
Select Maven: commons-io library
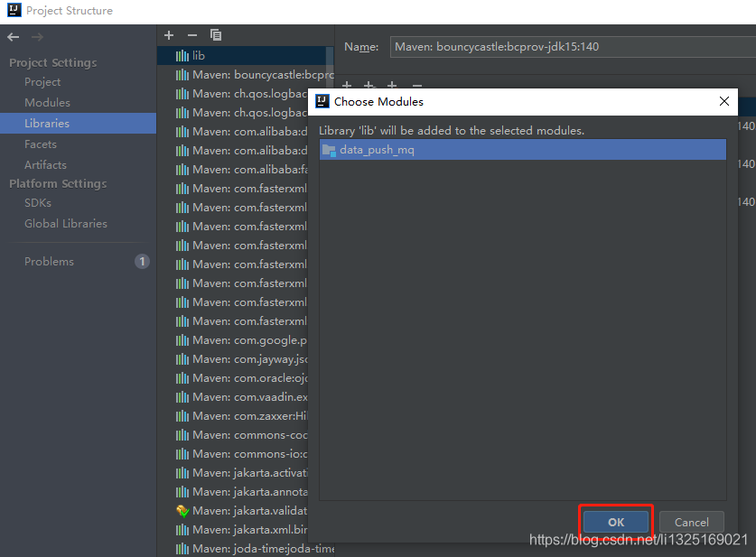(x=233, y=454)
